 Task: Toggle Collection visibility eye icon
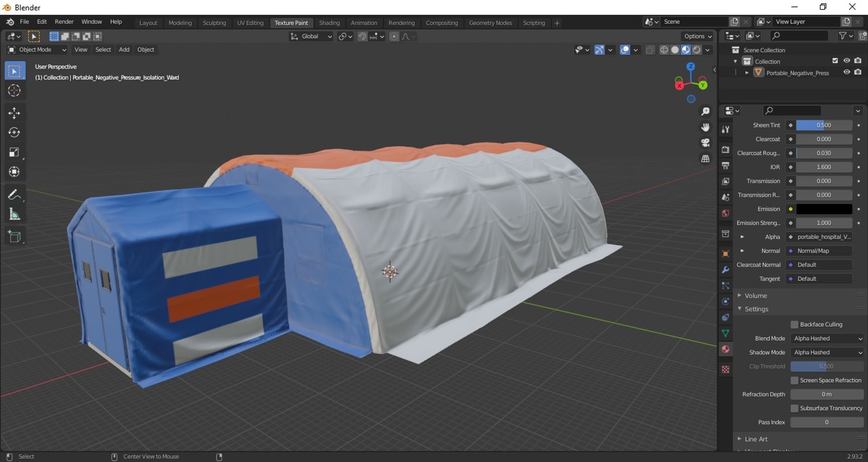[x=847, y=61]
